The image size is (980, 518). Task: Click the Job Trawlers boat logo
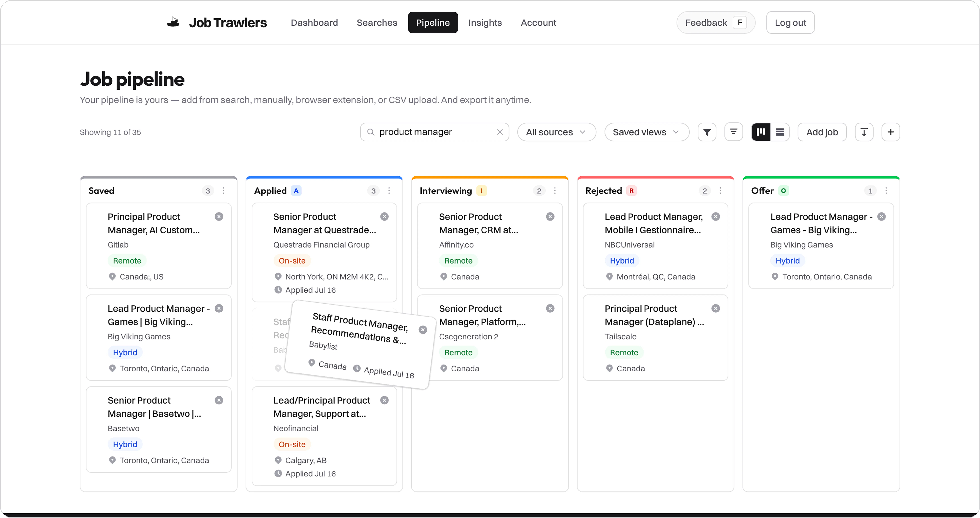point(173,22)
